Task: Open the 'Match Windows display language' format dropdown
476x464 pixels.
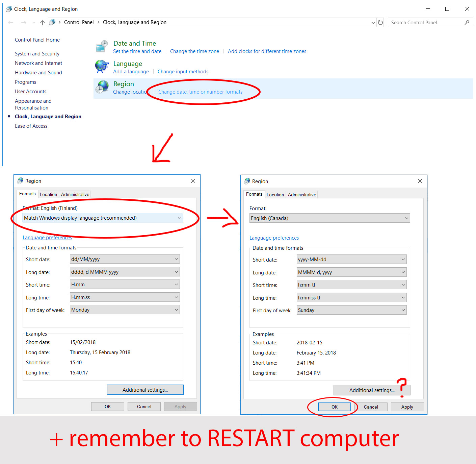Action: (x=103, y=218)
